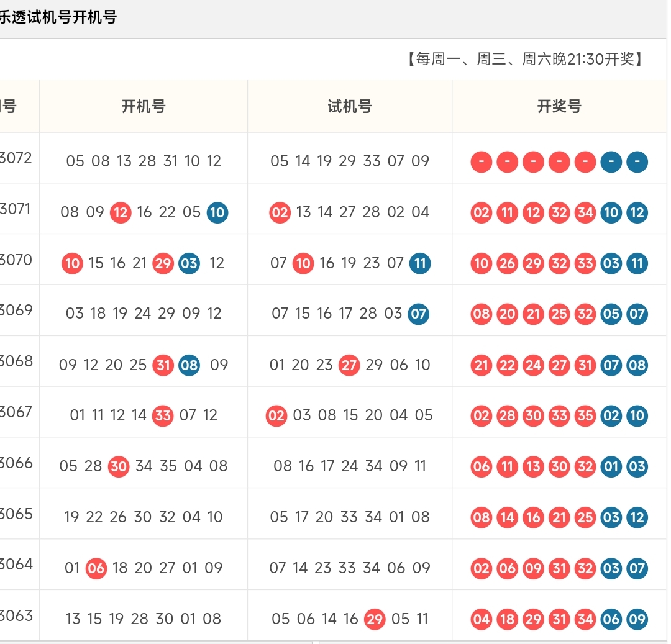Viewport: 671px width, 644px height.
Task: Click highlighted red 06 in row 3064 开机号
Action: click(x=96, y=568)
